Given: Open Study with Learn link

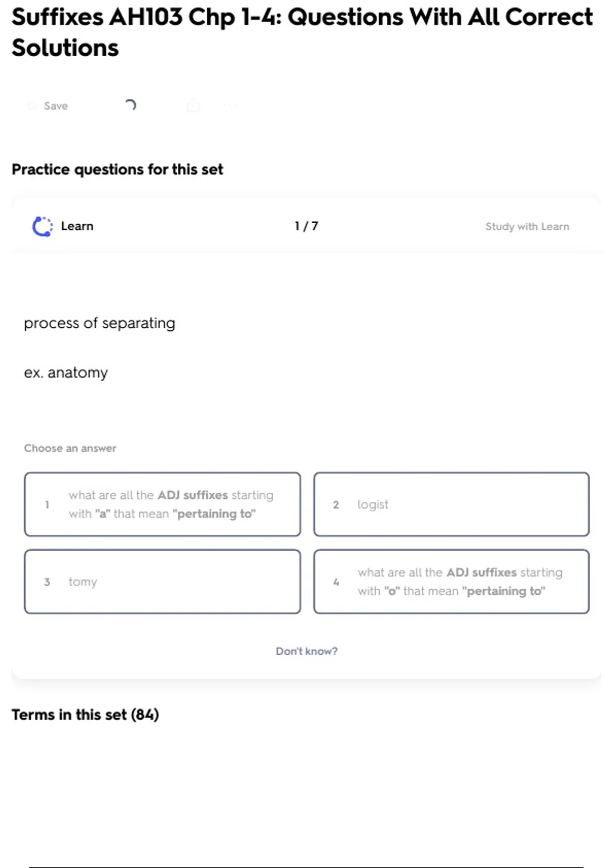Looking at the screenshot, I should tap(527, 226).
